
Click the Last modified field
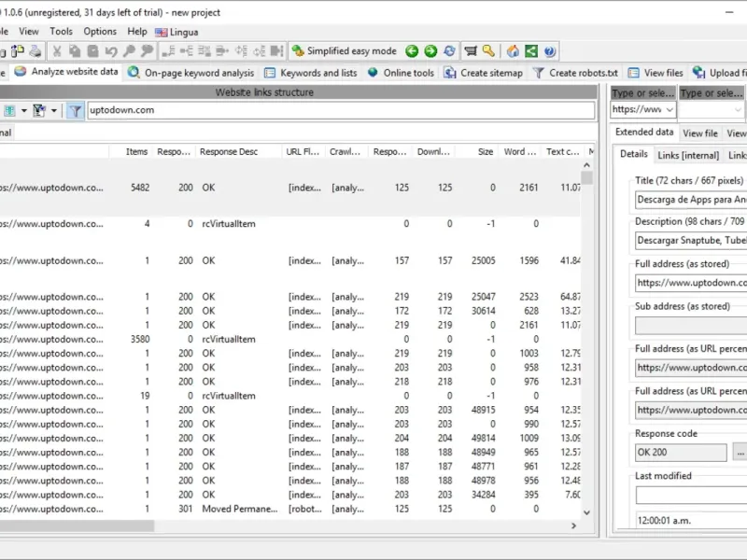point(691,495)
